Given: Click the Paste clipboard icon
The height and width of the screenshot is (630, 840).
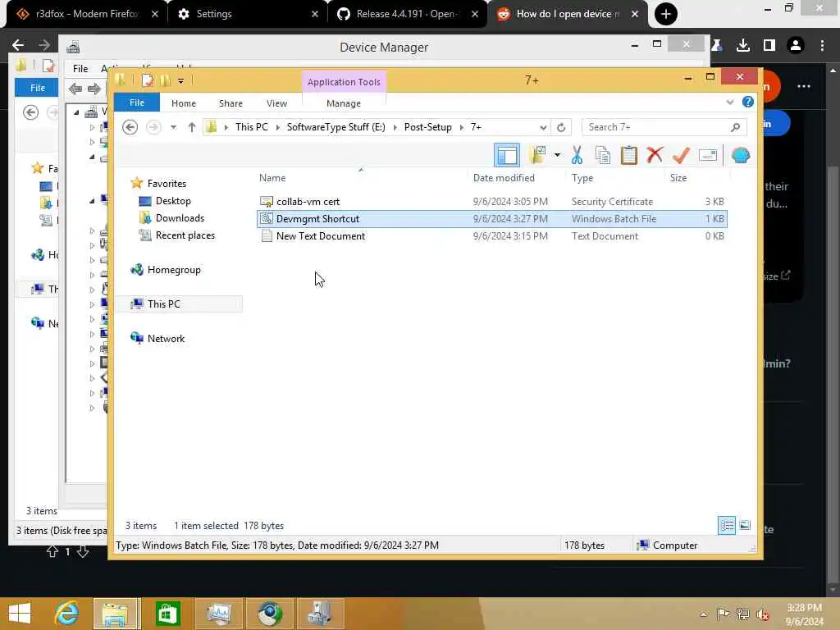Looking at the screenshot, I should click(x=629, y=155).
